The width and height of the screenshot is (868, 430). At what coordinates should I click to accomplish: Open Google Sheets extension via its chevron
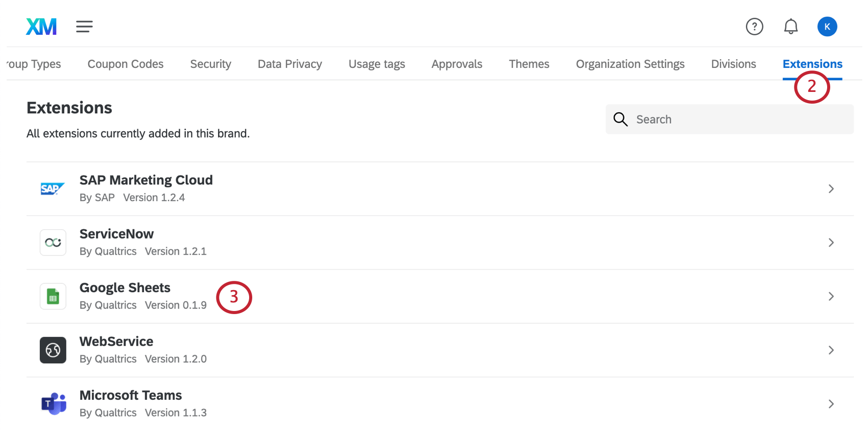click(x=831, y=296)
